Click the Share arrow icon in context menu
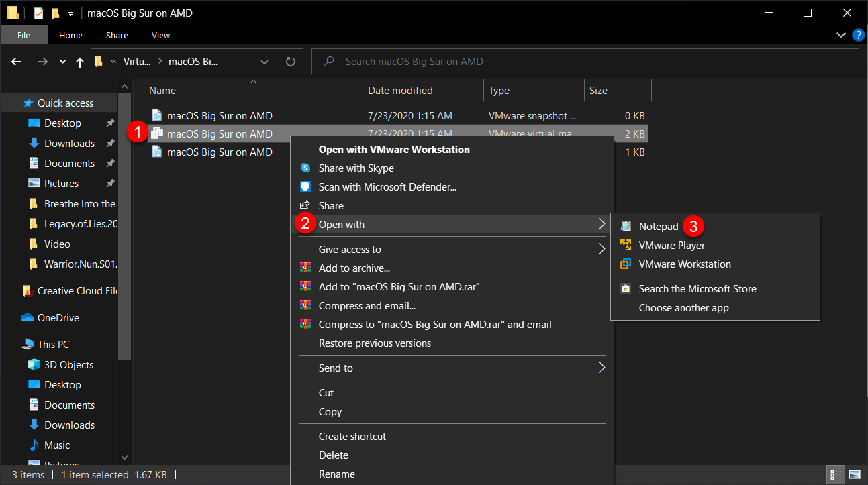The image size is (868, 485). [305, 206]
